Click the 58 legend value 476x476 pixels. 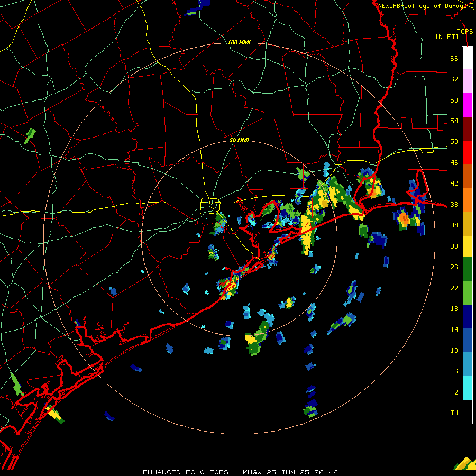click(x=454, y=100)
